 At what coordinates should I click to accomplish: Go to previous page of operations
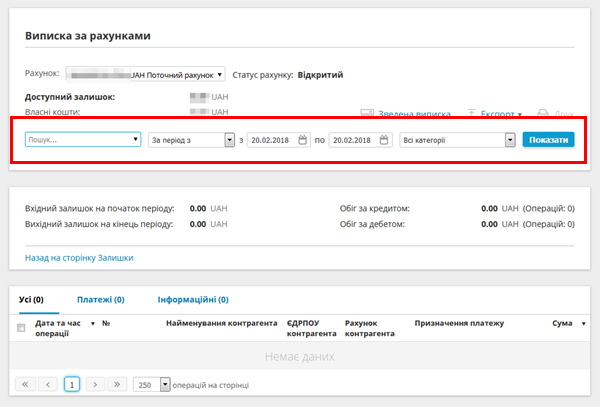(x=48, y=384)
